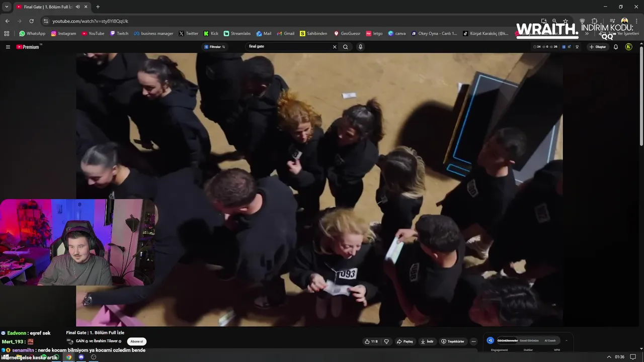Viewport: 644px width, 362px height.
Task: Open the Mail bookmark
Action: pos(264,34)
